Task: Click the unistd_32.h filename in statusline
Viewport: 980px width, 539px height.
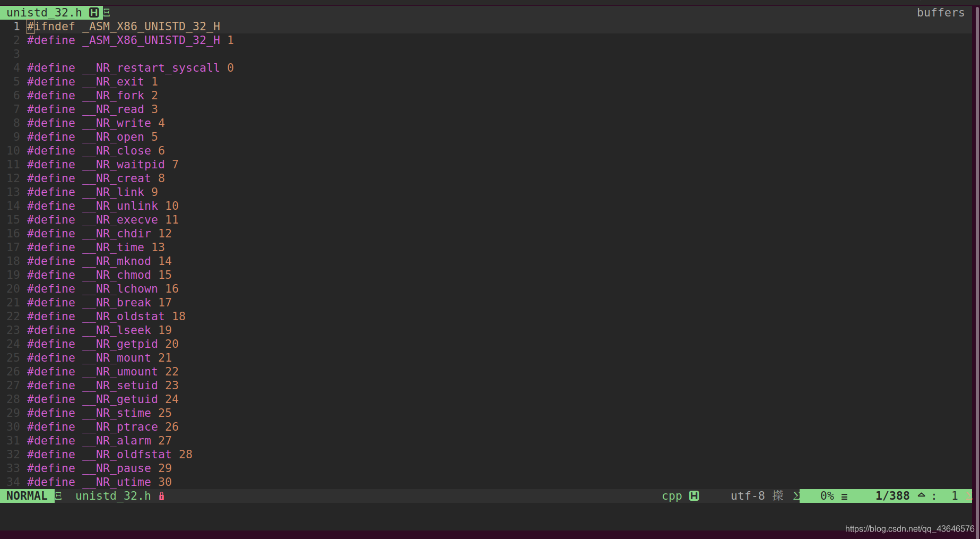Action: click(x=113, y=496)
